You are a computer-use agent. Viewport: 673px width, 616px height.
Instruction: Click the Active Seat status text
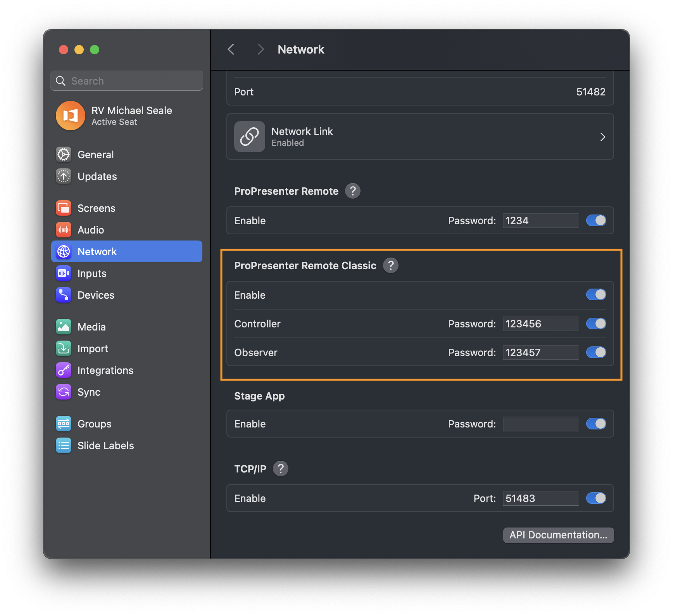coord(114,122)
